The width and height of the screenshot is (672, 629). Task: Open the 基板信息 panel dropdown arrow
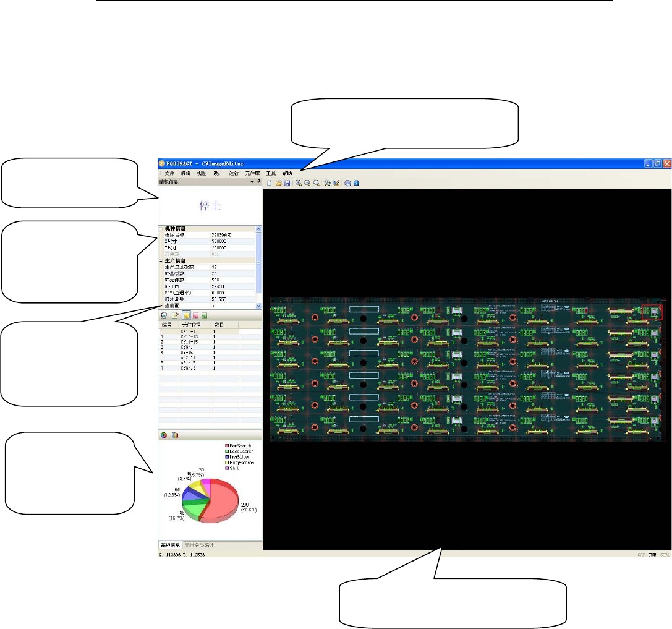tap(252, 182)
